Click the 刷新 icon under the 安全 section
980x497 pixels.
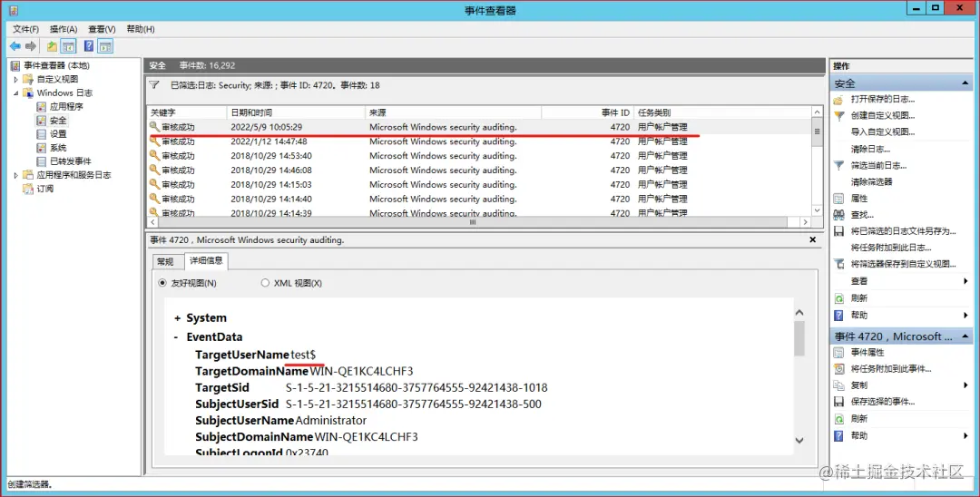point(839,298)
